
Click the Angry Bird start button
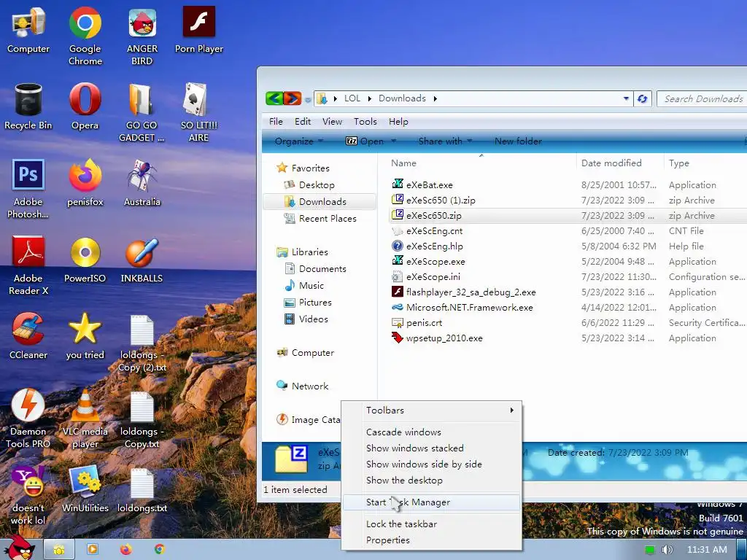pyautogui.click(x=19, y=547)
